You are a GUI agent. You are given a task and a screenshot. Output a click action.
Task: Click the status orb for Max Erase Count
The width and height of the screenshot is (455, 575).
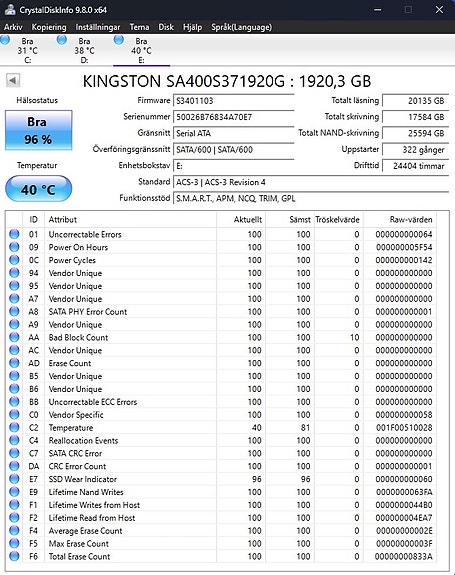tap(14, 543)
